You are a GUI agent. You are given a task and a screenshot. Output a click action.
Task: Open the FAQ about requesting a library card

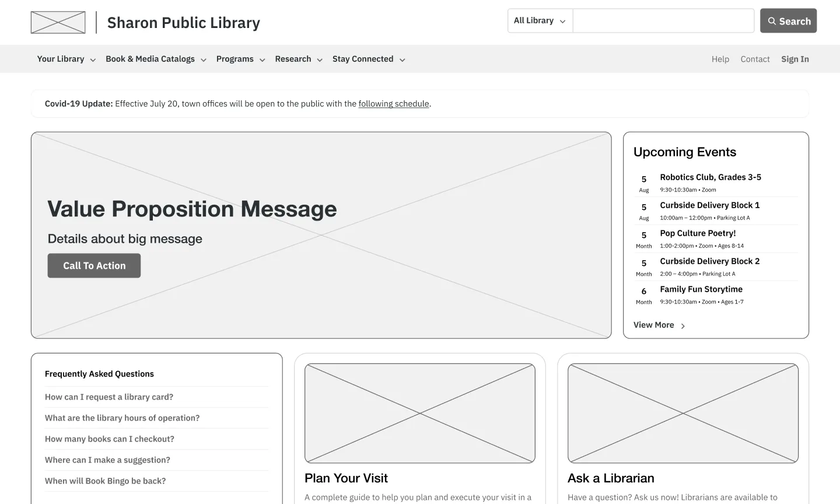tap(109, 397)
